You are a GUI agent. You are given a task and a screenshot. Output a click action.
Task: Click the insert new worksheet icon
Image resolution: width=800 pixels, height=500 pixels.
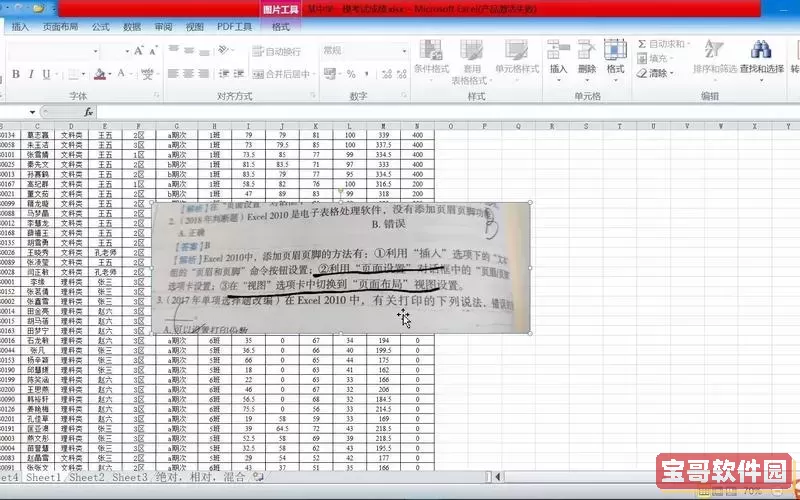click(x=259, y=478)
